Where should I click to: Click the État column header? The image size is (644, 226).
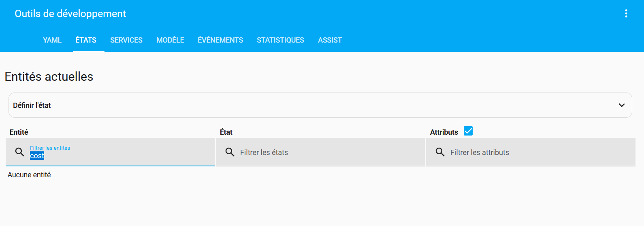pyautogui.click(x=226, y=132)
